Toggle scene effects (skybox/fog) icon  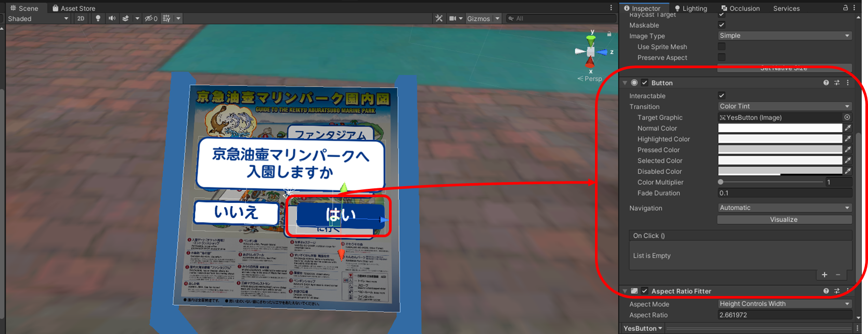(x=126, y=18)
